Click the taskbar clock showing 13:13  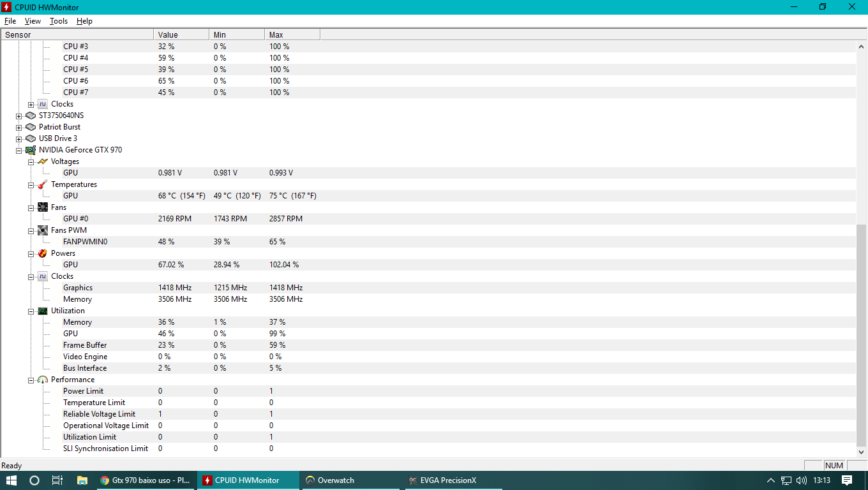(822, 480)
